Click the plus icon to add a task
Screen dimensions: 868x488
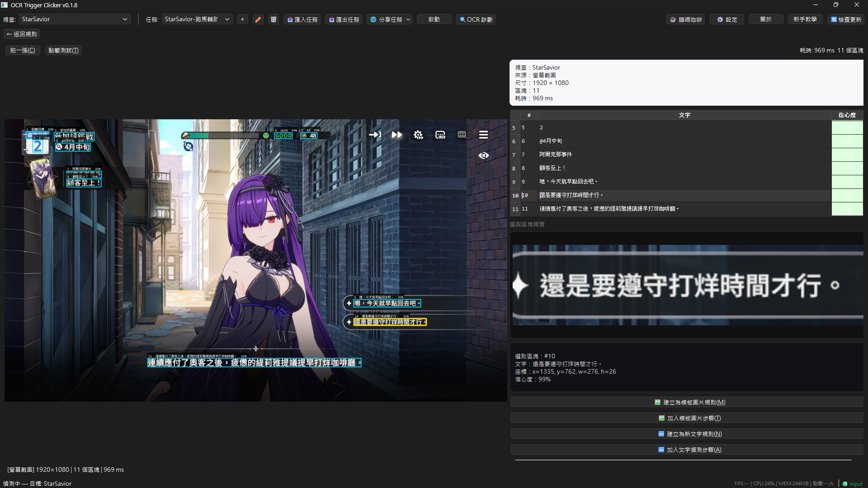(242, 19)
